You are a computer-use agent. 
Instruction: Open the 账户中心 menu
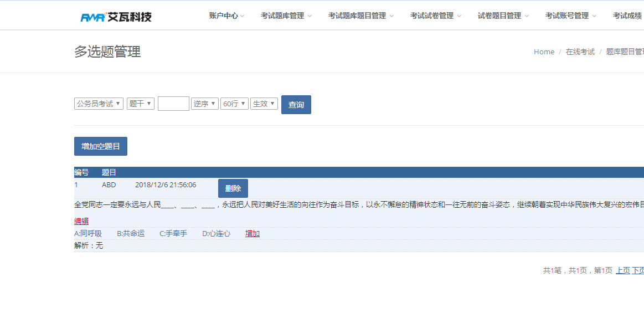tap(226, 16)
